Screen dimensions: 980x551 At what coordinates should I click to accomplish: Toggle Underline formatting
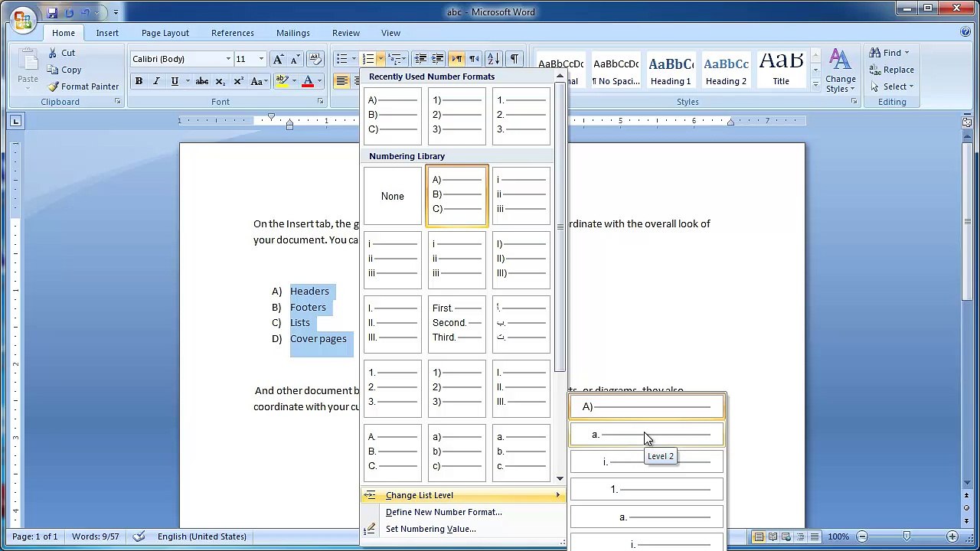(x=175, y=81)
